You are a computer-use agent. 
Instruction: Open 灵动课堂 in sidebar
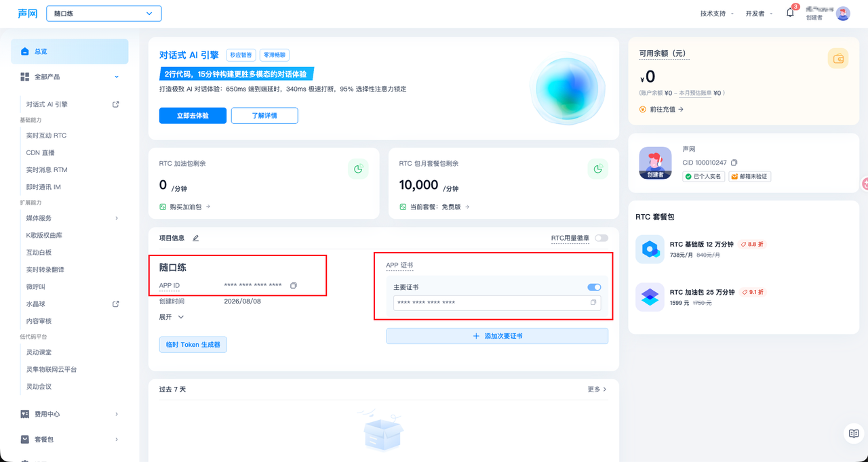39,352
